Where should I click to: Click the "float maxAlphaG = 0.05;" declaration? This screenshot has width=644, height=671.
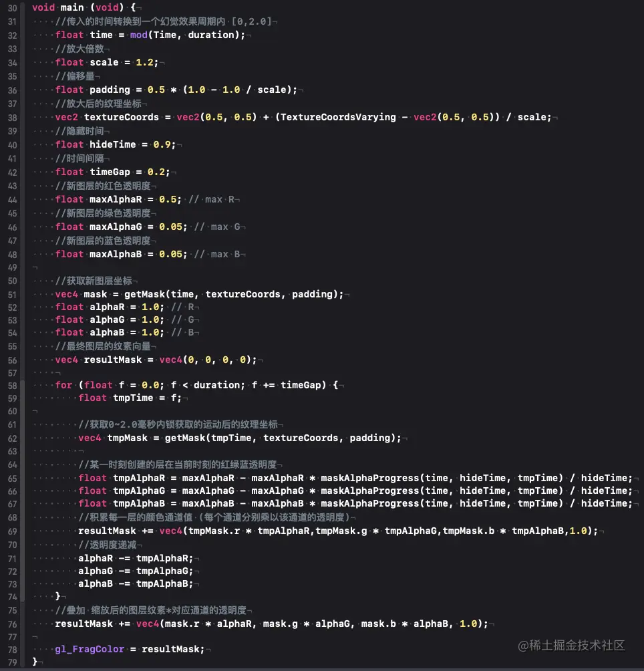[x=121, y=227]
